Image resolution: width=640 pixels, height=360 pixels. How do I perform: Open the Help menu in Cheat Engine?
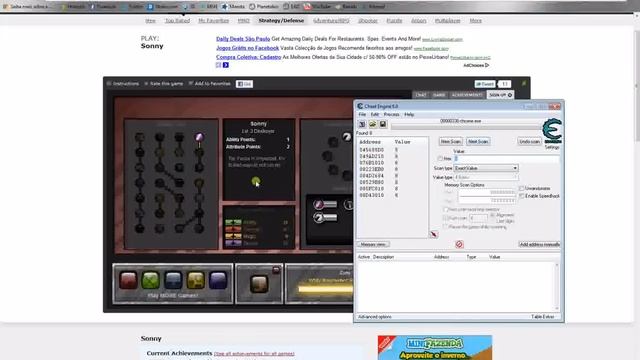(x=409, y=114)
